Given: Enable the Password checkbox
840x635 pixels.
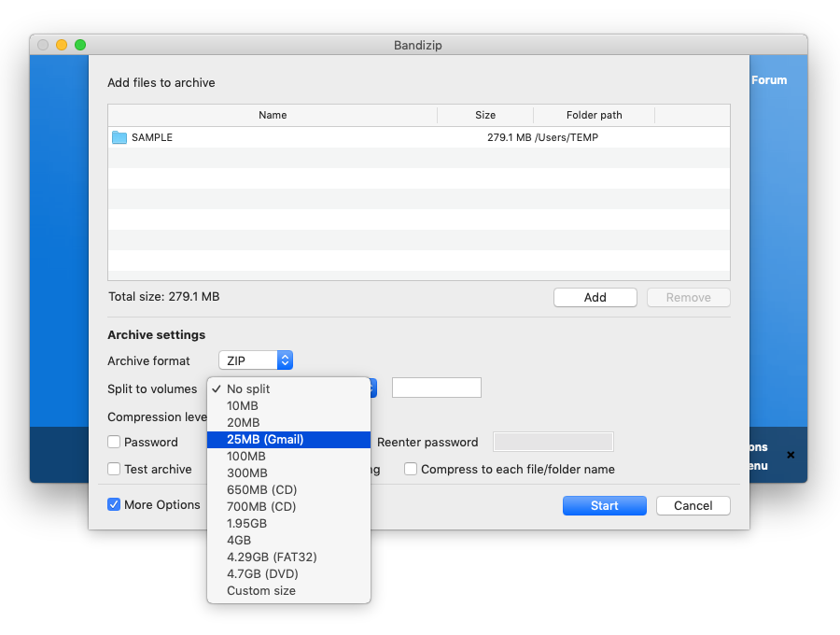Looking at the screenshot, I should 114,442.
